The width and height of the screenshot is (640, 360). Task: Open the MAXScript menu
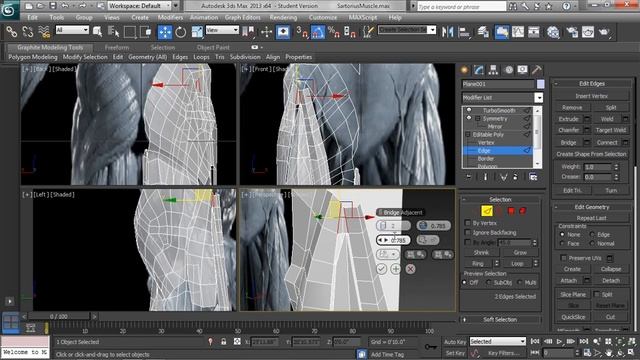coord(363,18)
